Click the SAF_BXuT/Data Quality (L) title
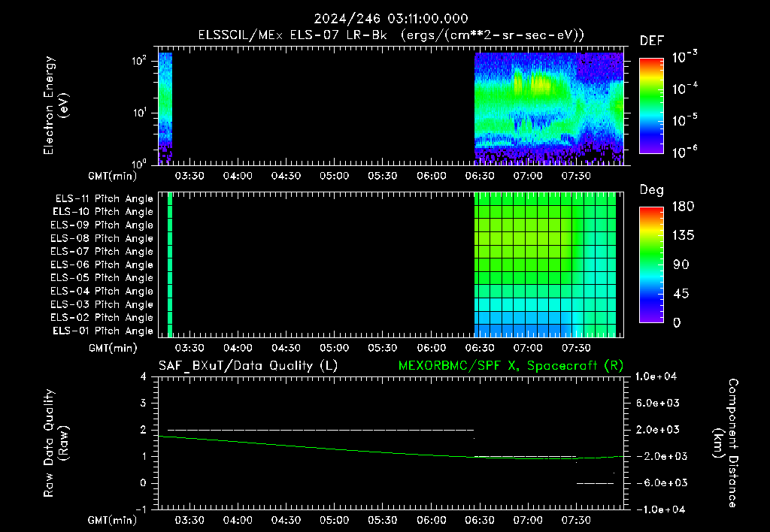 pos(248,366)
